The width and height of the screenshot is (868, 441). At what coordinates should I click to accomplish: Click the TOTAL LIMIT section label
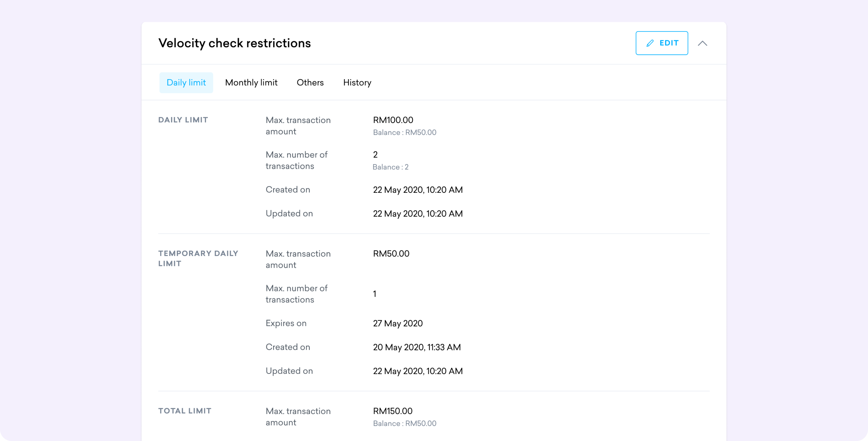pos(185,411)
